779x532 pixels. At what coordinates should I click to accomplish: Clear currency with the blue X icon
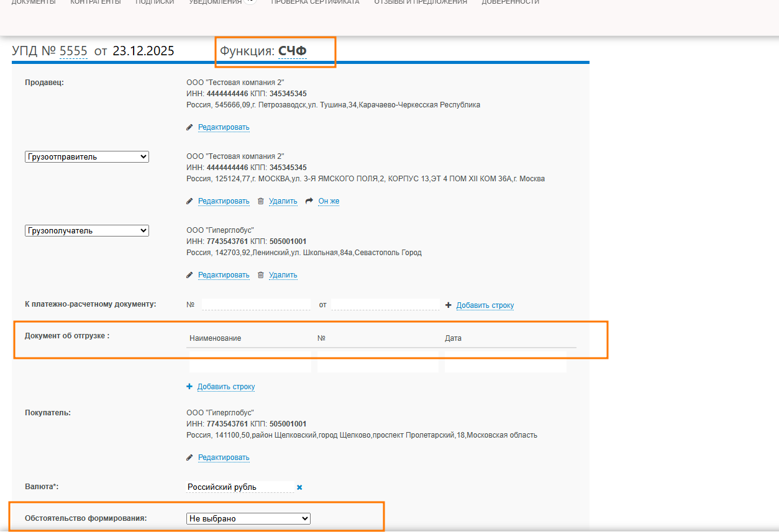299,487
